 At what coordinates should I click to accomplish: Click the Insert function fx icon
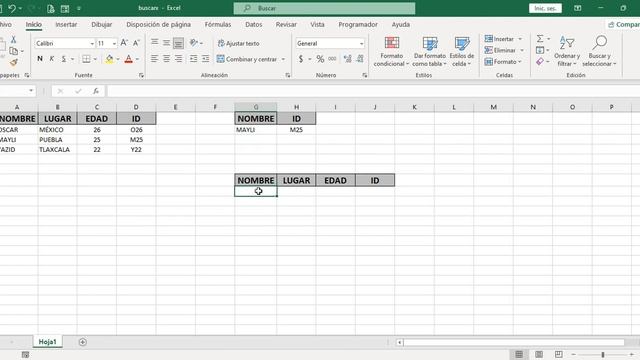96,91
